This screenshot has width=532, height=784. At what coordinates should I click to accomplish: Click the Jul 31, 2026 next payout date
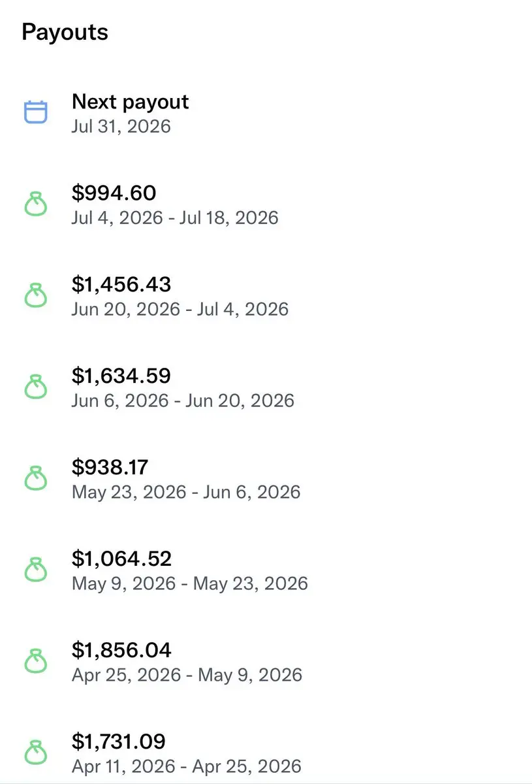point(121,126)
